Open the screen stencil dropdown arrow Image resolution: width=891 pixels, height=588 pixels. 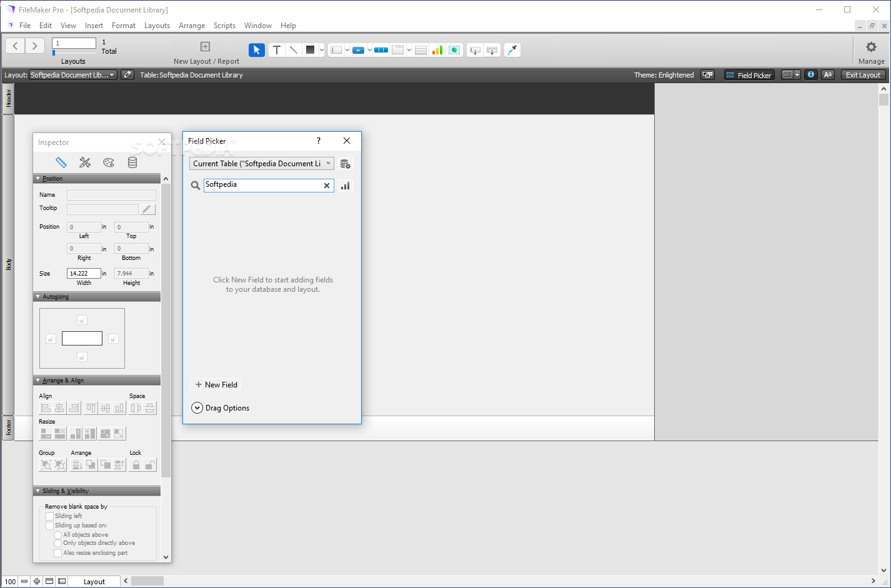coord(797,75)
